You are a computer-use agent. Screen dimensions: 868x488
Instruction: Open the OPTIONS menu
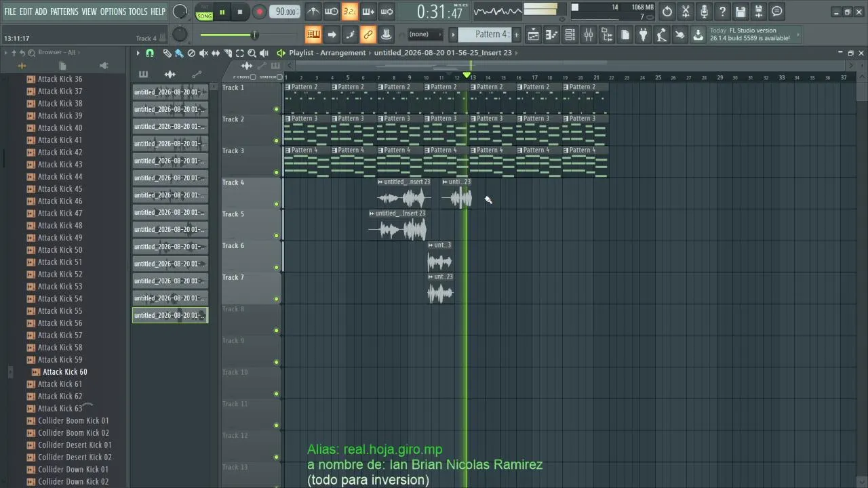(x=113, y=12)
